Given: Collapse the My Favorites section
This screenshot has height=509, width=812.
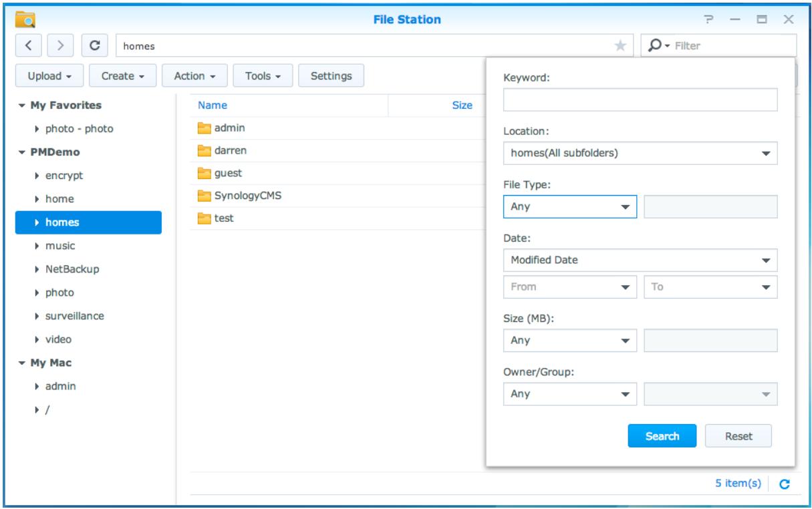Looking at the screenshot, I should coord(21,106).
